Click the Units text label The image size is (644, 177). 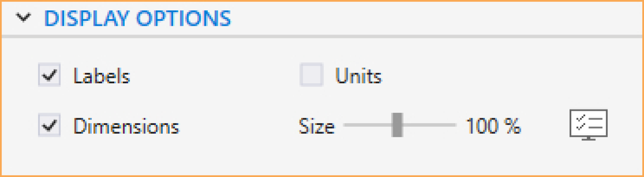coord(359,76)
